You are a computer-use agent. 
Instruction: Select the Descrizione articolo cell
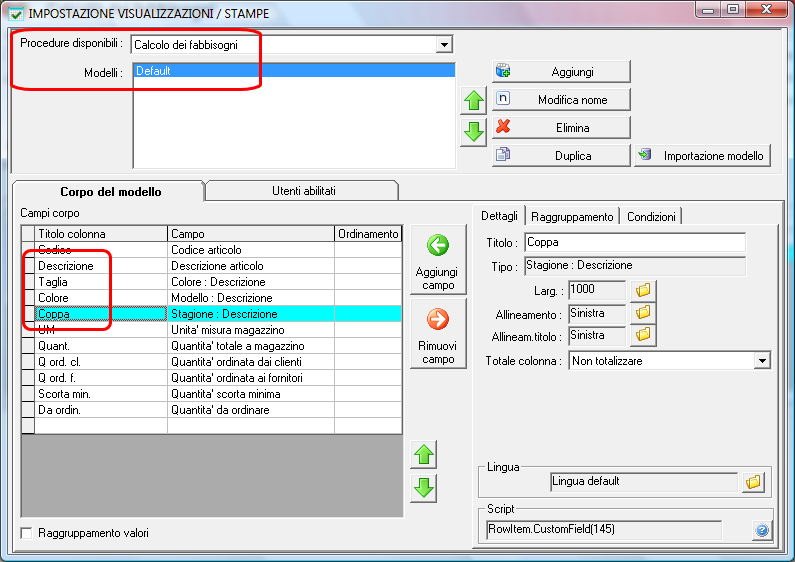coord(250,266)
